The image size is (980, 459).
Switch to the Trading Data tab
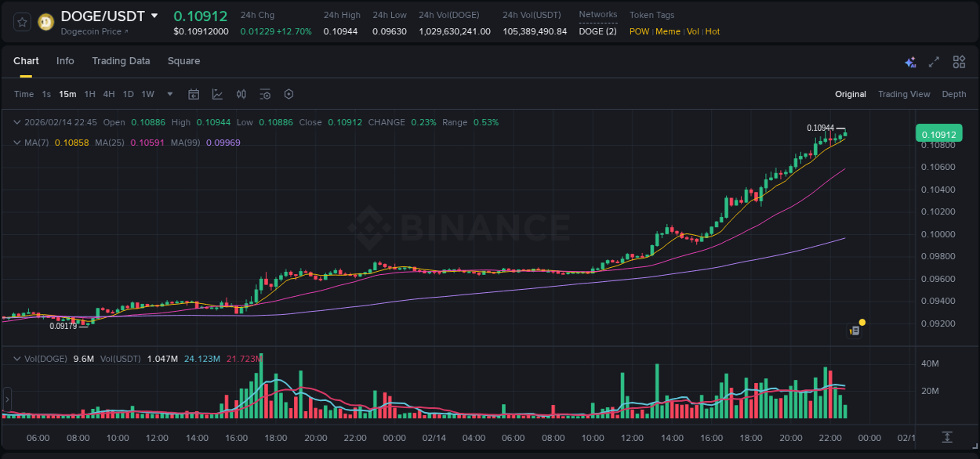point(121,61)
